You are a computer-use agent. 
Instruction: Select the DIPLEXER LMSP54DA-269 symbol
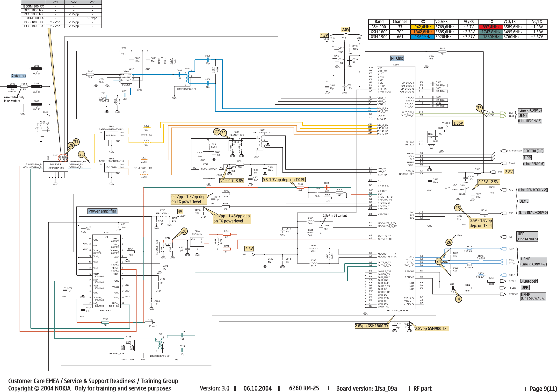[55, 166]
